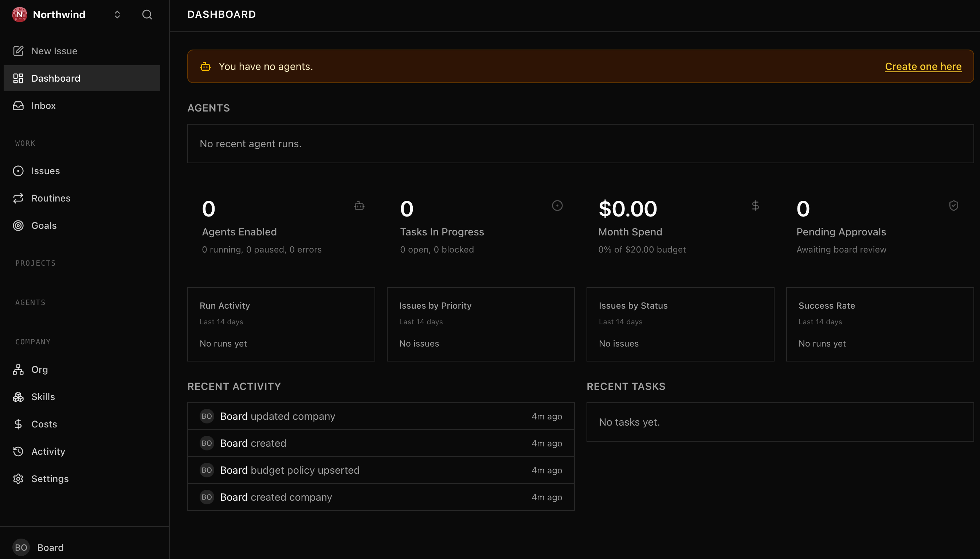
Task: Click the New Issue pencil icon
Action: click(18, 51)
